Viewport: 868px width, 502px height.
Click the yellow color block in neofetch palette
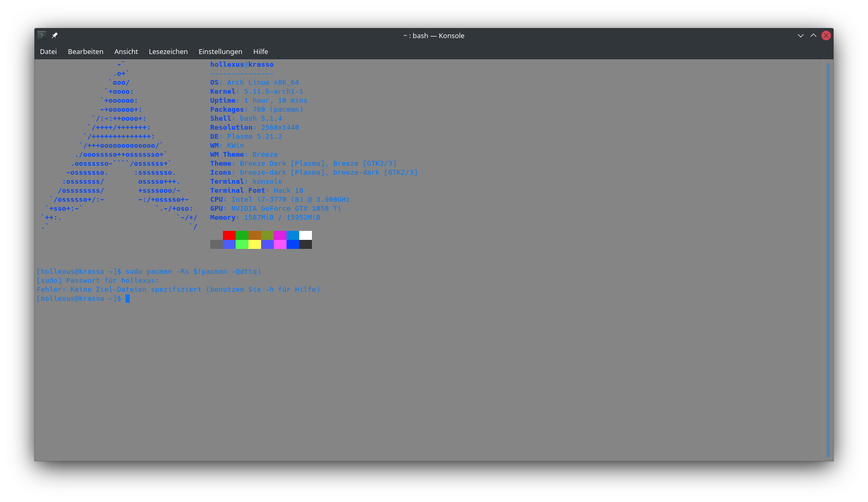[255, 244]
